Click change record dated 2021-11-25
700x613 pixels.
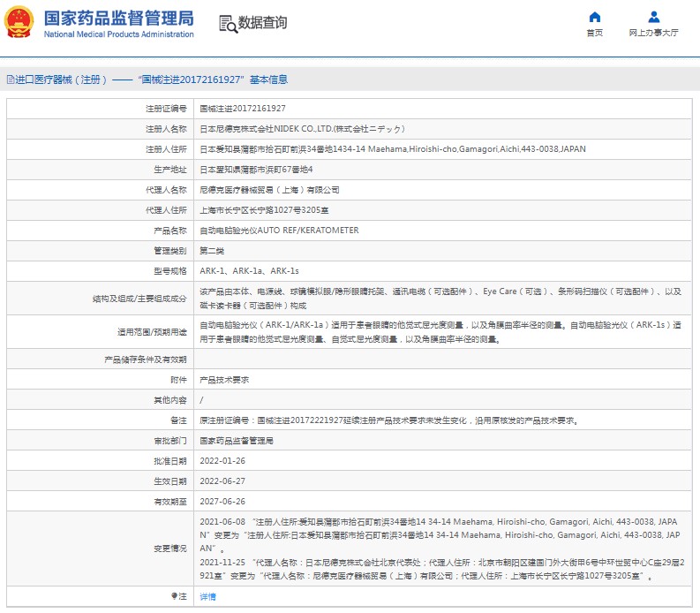pyautogui.click(x=442, y=569)
